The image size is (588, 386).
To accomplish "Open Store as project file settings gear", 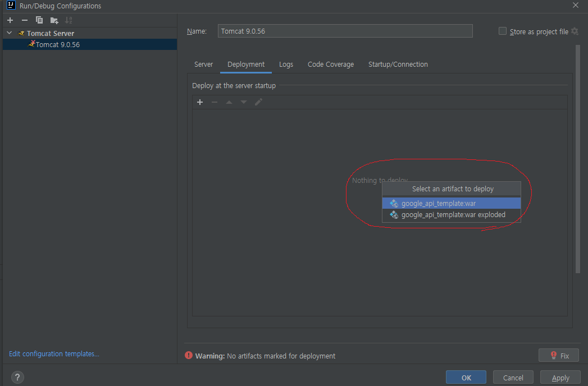I will 575,31.
